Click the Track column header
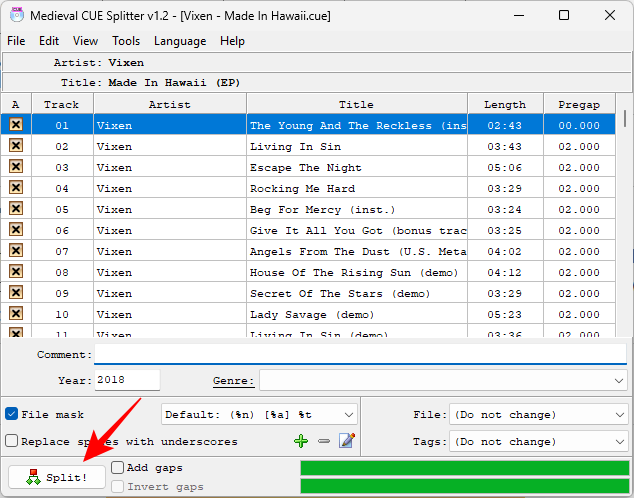Image resolution: width=634 pixels, height=498 pixels. [x=62, y=104]
